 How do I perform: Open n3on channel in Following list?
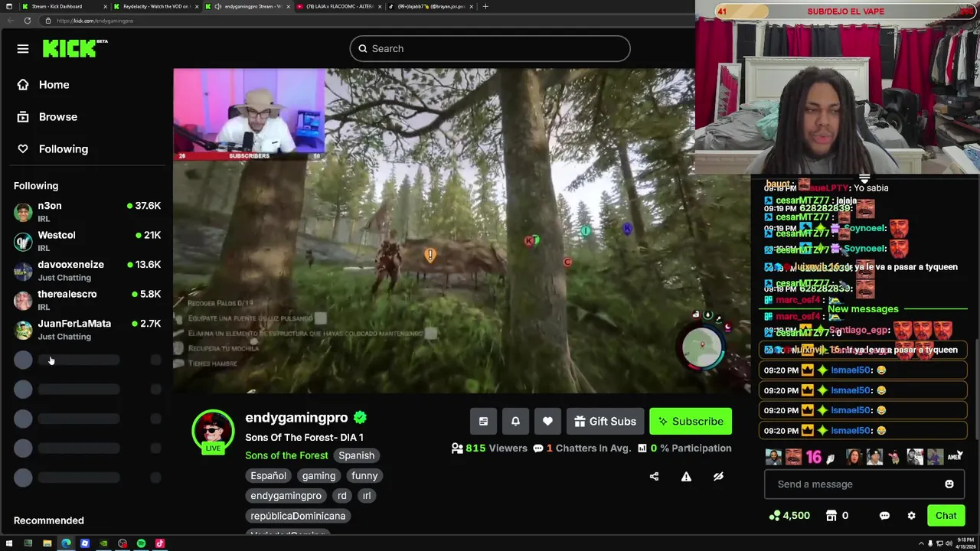(87, 212)
